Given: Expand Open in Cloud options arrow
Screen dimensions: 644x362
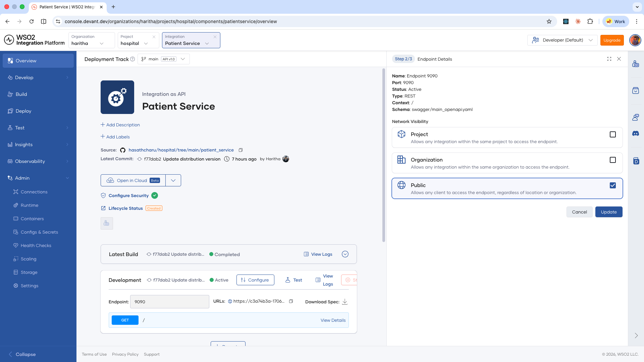Looking at the screenshot, I should click(x=173, y=180).
